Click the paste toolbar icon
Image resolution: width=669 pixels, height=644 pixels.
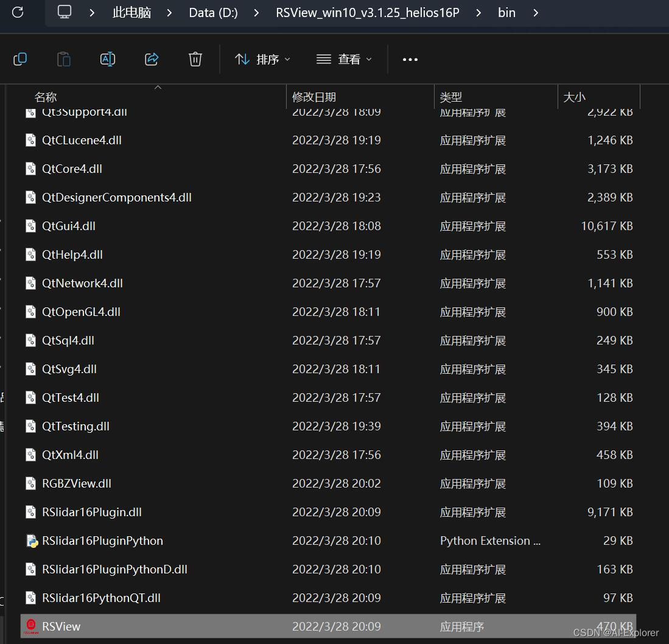tap(64, 59)
